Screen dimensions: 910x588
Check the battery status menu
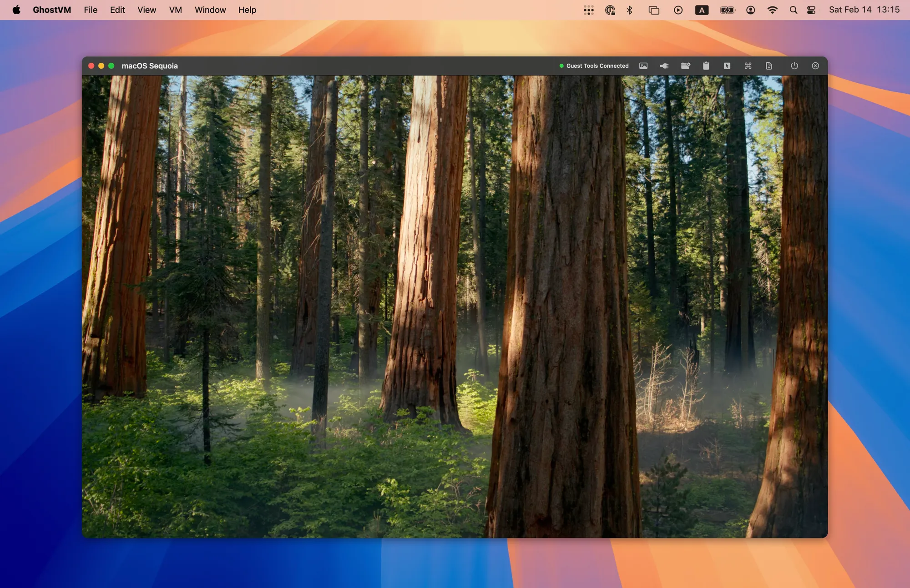727,10
